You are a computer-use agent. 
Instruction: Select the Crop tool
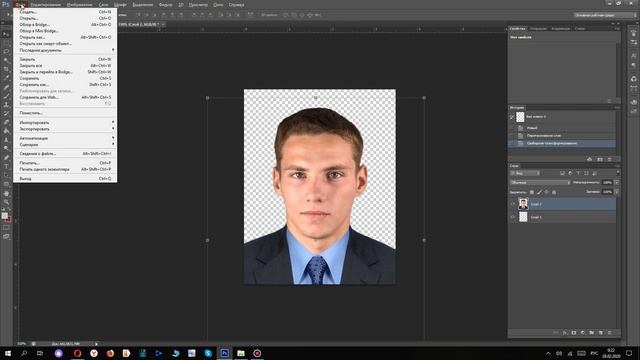point(6,69)
